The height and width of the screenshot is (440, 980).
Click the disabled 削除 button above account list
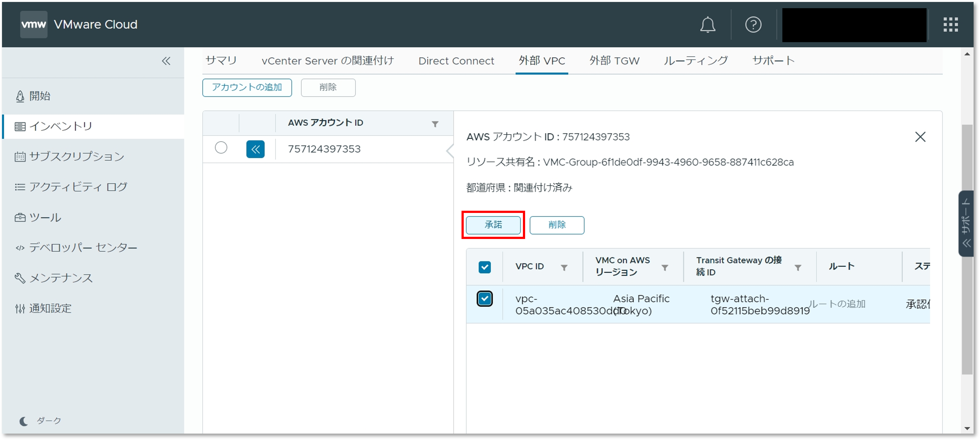(328, 88)
